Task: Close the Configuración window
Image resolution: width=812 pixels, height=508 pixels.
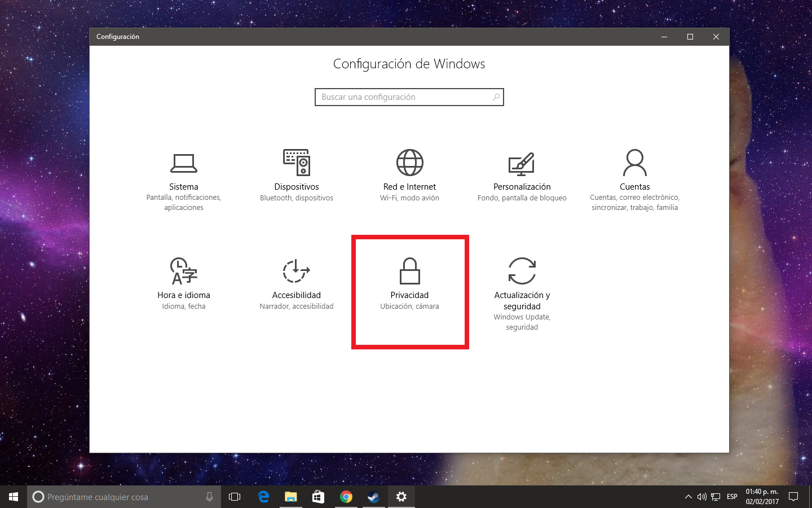Action: 716,37
